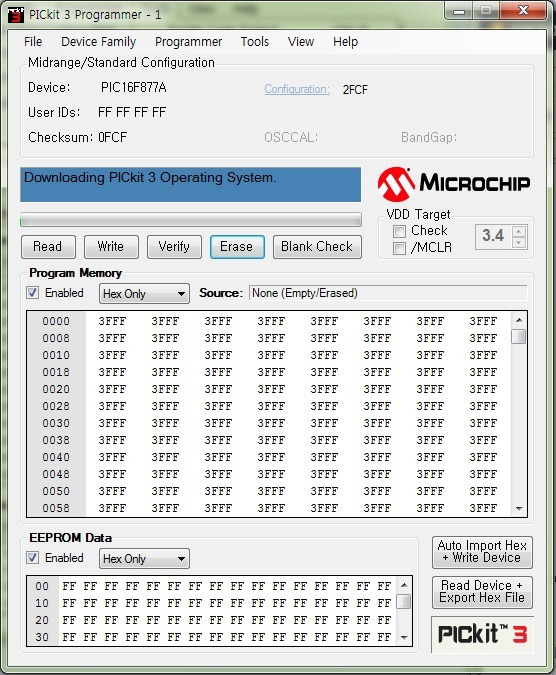Click EEPROM address row 30
556x675 pixels.
coord(42,637)
